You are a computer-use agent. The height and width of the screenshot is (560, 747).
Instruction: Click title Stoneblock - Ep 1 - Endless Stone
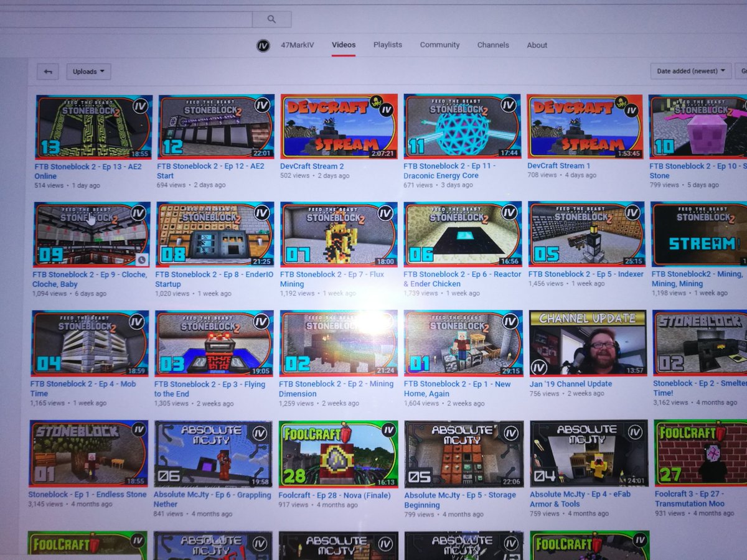pos(87,495)
